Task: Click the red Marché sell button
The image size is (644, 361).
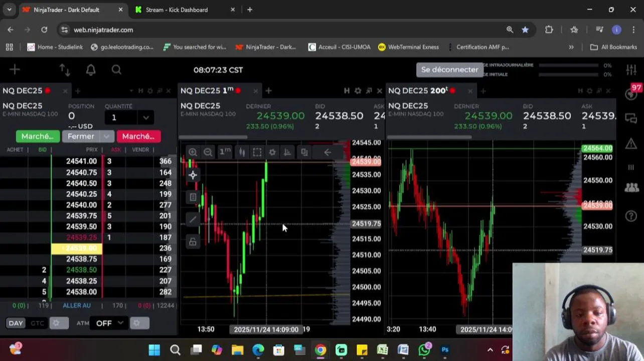Action: 138,136
